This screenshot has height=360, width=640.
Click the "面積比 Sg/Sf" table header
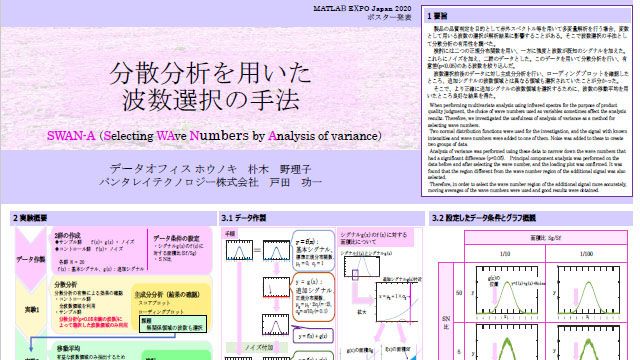(x=545, y=238)
